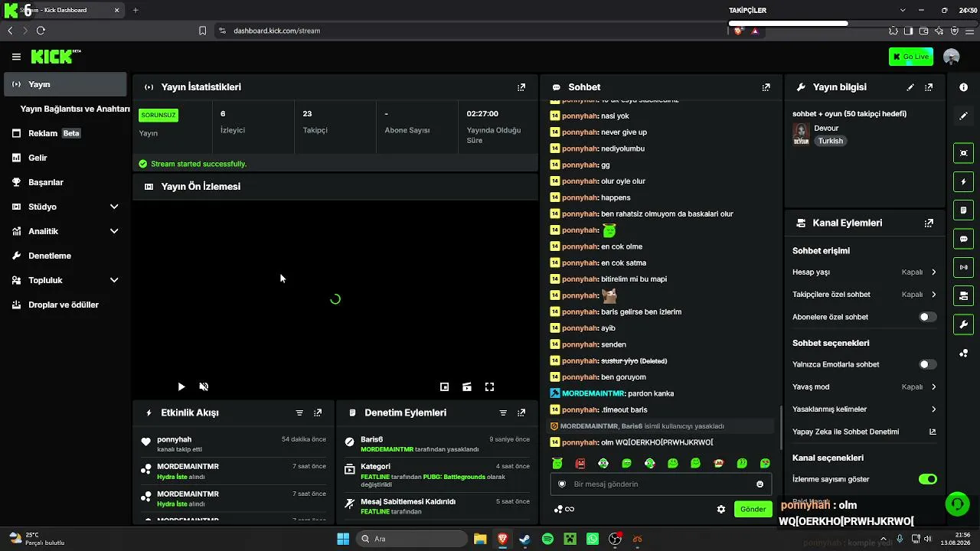
Task: Reload the page in the browser
Action: tap(41, 31)
